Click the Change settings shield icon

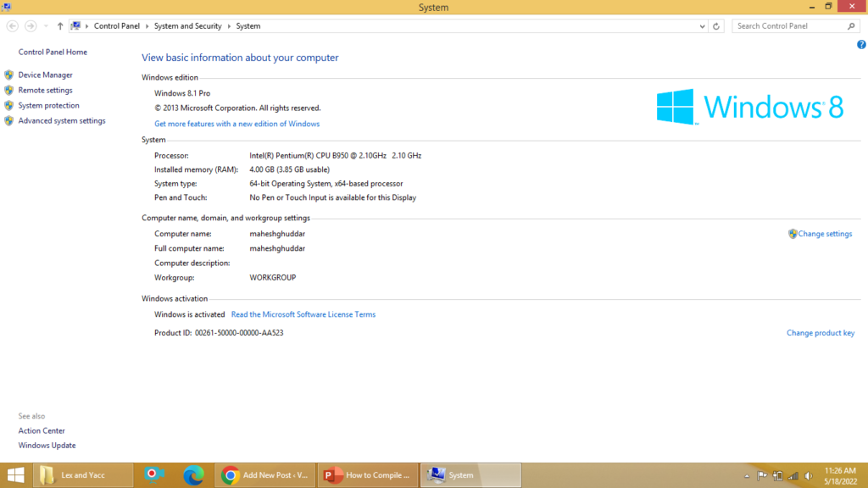tap(793, 234)
